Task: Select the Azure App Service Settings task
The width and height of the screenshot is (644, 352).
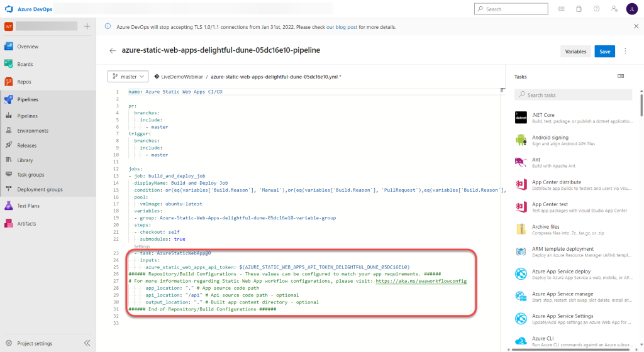Action: [574, 319]
